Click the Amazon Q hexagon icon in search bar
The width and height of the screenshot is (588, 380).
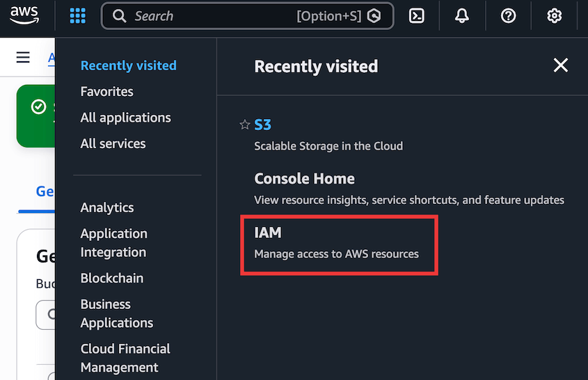pyautogui.click(x=374, y=16)
